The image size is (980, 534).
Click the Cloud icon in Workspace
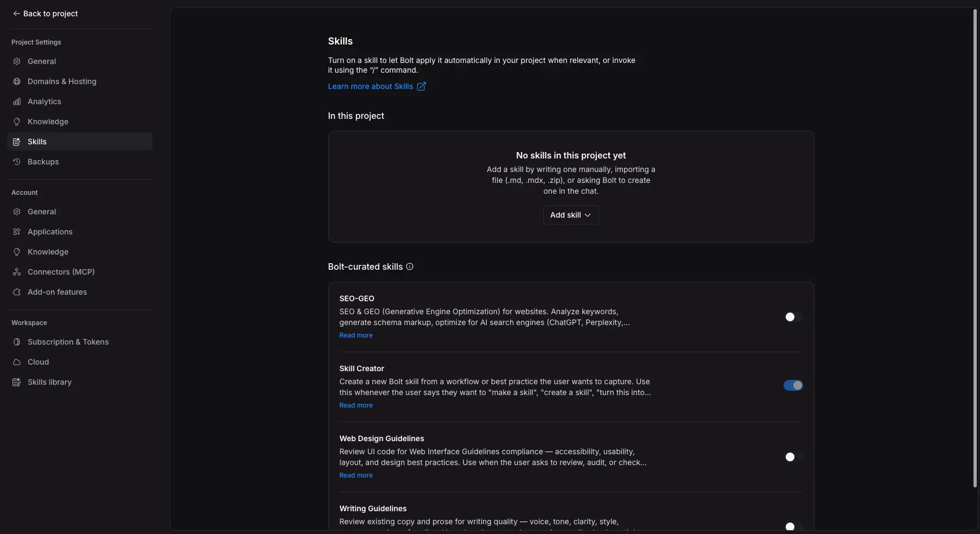point(17,362)
